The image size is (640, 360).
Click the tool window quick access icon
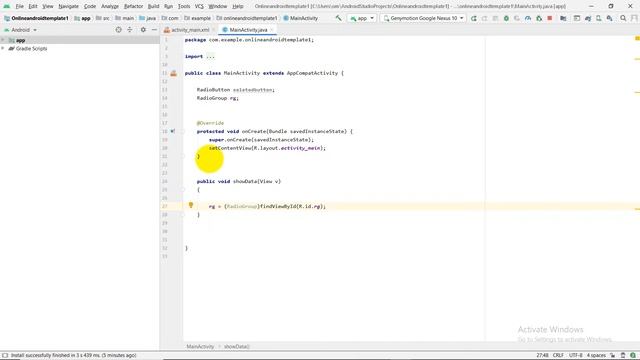point(5,356)
